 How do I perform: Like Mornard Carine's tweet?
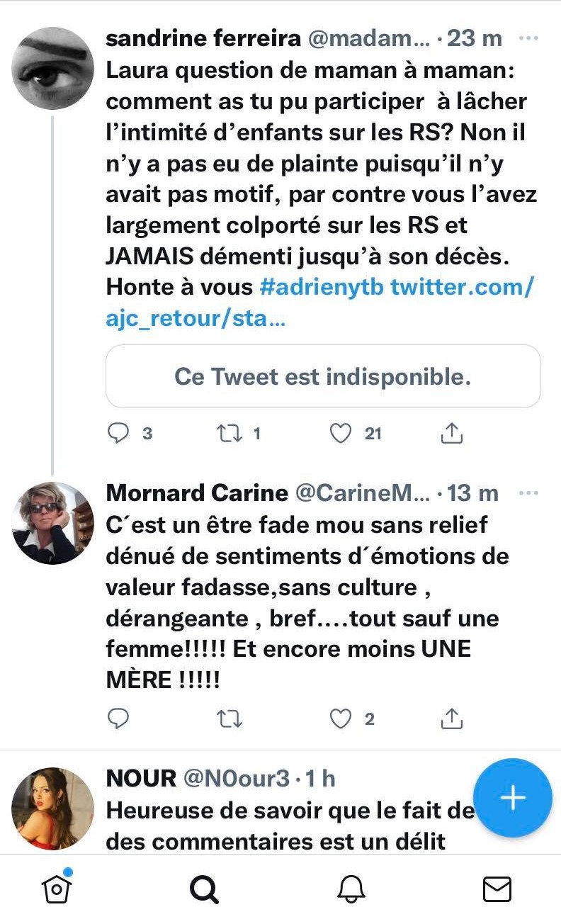(x=341, y=719)
